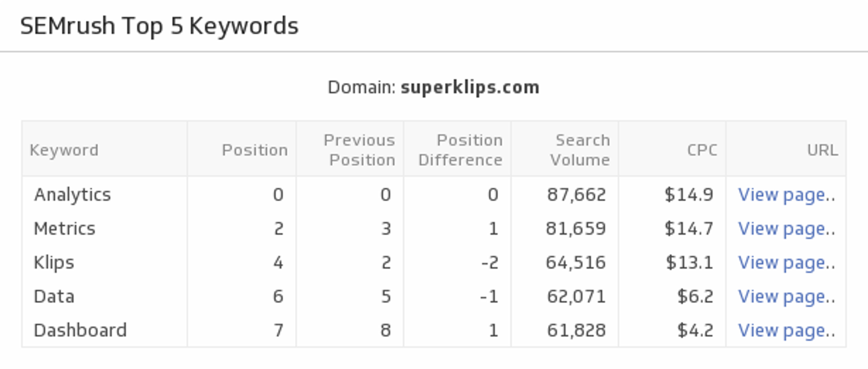Sort by the CPC column header

pyautogui.click(x=702, y=150)
